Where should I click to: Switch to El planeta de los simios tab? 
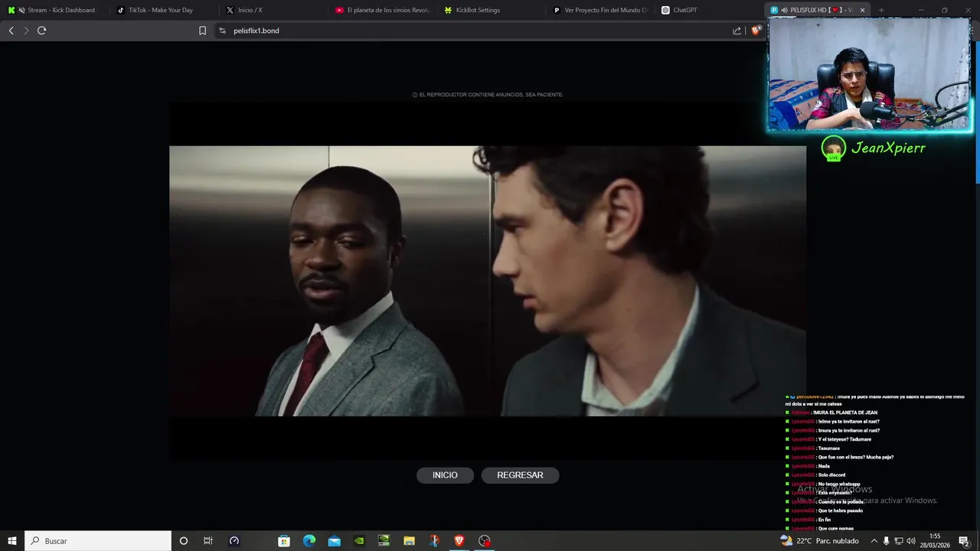382,10
